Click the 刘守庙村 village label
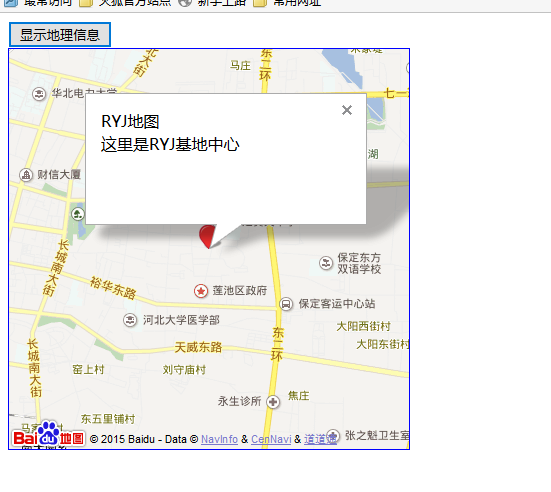The height and width of the screenshot is (492, 551). point(184,370)
